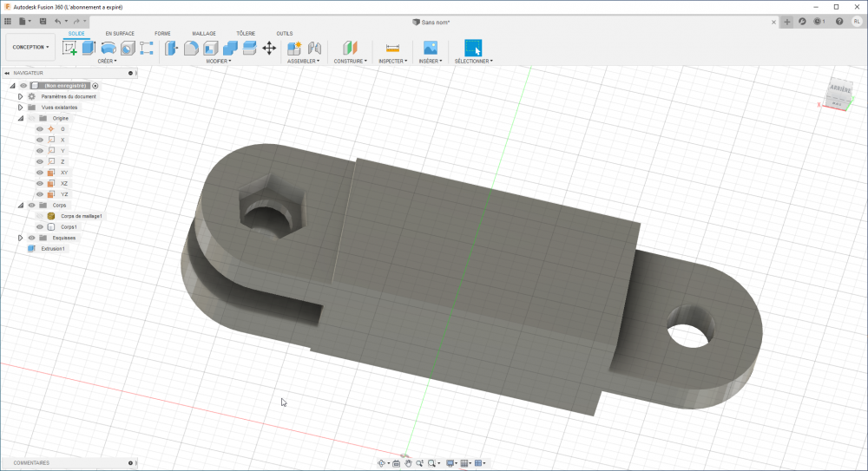
Task: Toggle visibility of root component (Non enregistré)
Action: (23, 86)
